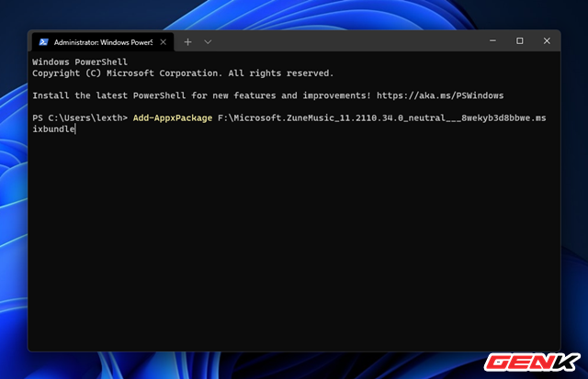This screenshot has height=379, width=588.
Task: Click the Microsoft.ZuneMusic package path text
Action: (x=382, y=118)
